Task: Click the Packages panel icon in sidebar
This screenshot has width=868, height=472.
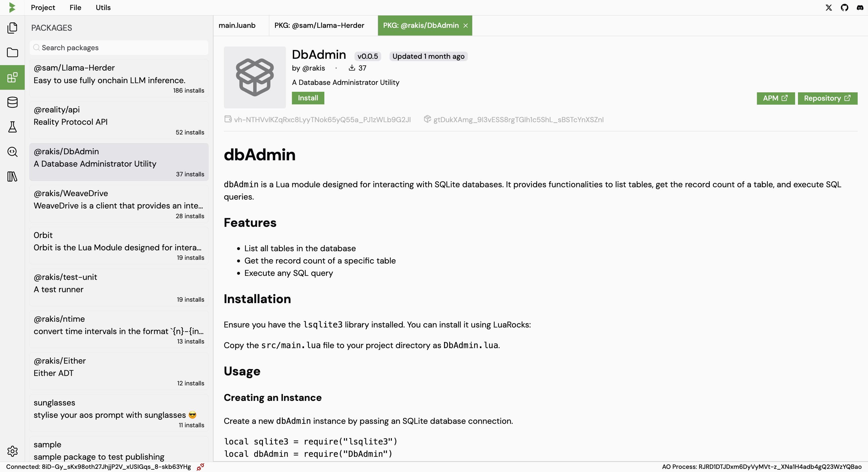Action: tap(12, 77)
